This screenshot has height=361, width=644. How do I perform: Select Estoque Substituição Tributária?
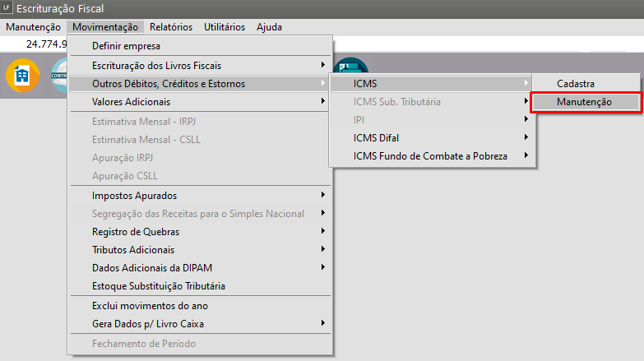[x=159, y=285]
